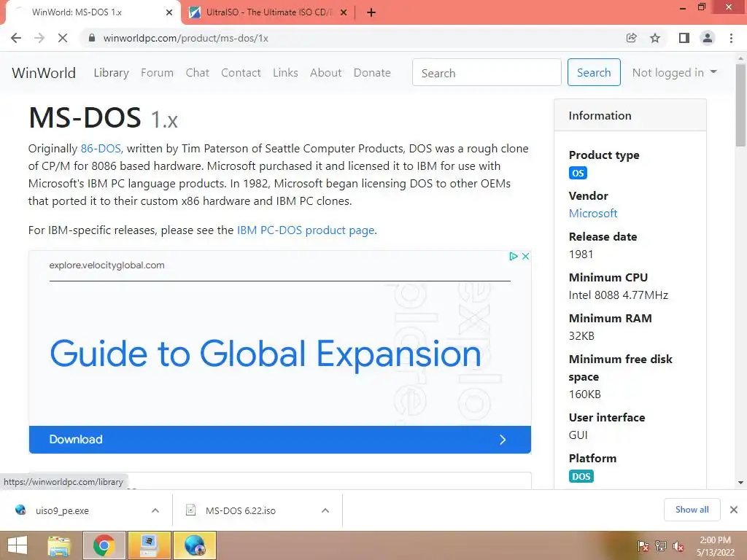Click Show all downloads
This screenshot has width=747, height=560.
coord(692,510)
